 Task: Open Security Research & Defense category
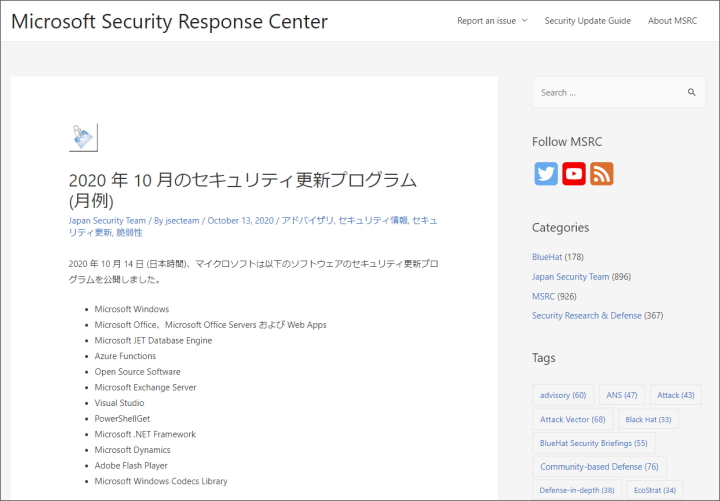point(586,315)
